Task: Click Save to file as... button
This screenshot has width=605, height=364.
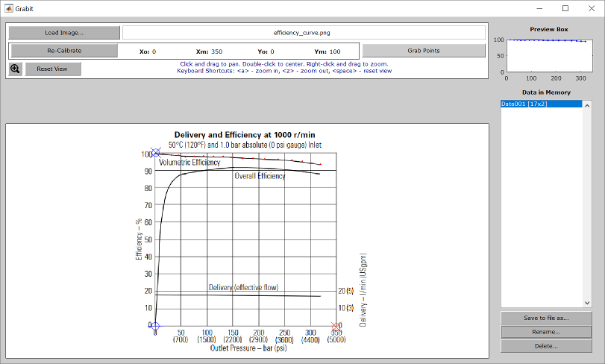Action: pos(546,318)
